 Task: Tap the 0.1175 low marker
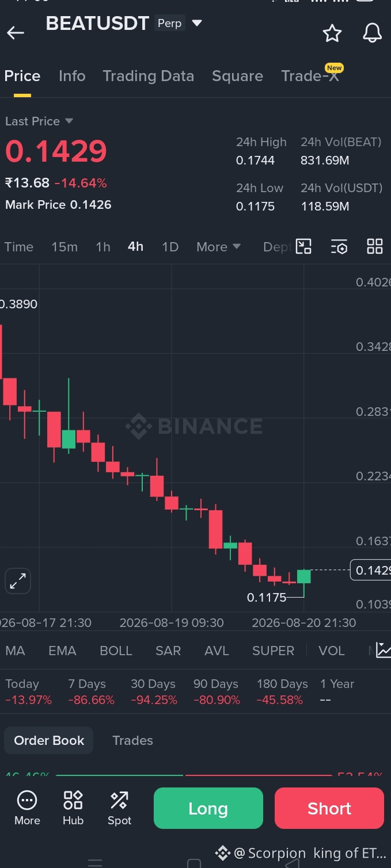(267, 598)
